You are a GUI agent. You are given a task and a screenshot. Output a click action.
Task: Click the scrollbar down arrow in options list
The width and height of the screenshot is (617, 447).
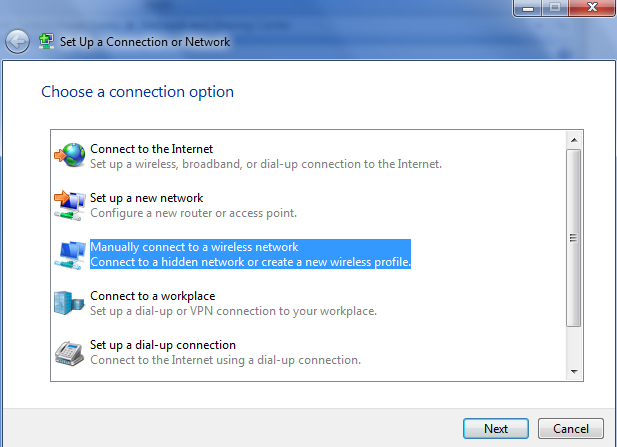574,371
